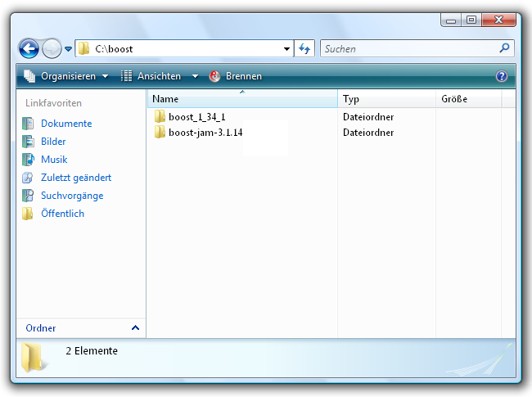Sort by the Größe column header

pyautogui.click(x=468, y=99)
